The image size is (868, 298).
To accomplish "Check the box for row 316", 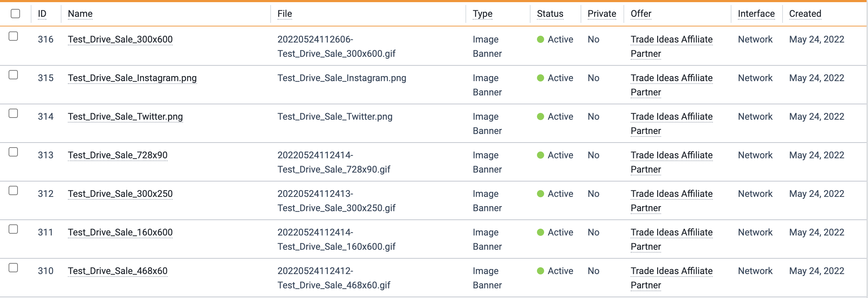I will pyautogui.click(x=13, y=36).
